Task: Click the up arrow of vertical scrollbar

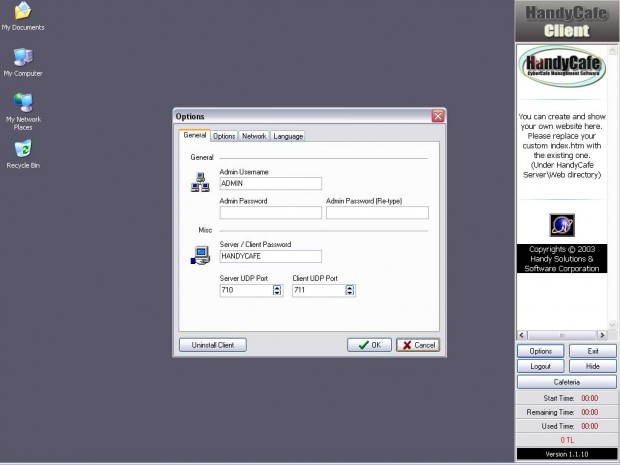Action: (612, 50)
